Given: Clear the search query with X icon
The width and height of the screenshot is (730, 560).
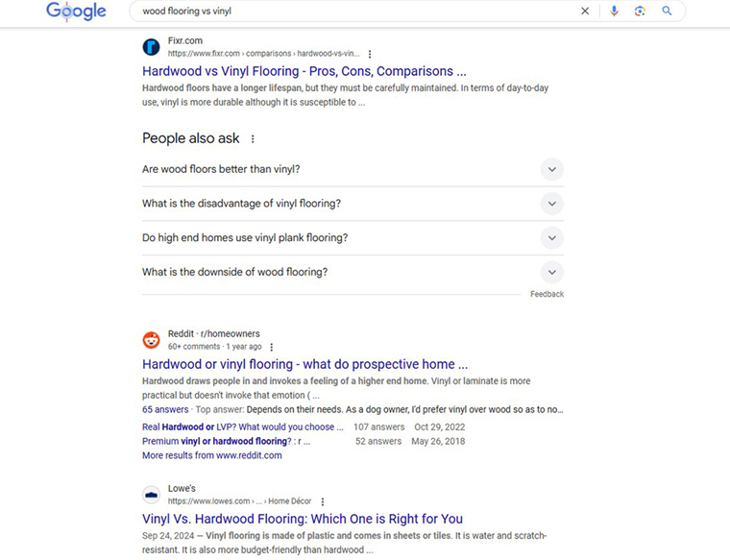Looking at the screenshot, I should pyautogui.click(x=585, y=11).
